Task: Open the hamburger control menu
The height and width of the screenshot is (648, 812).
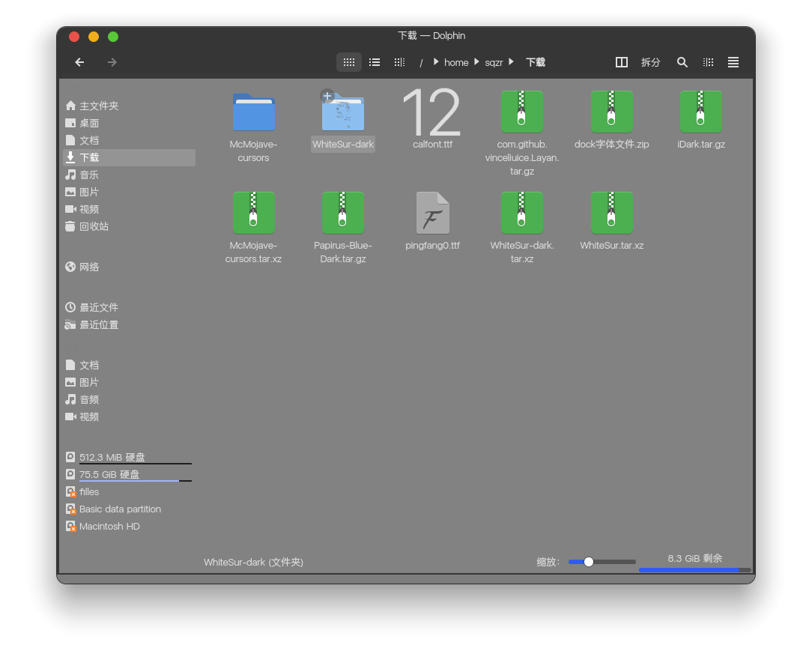Action: 733,62
